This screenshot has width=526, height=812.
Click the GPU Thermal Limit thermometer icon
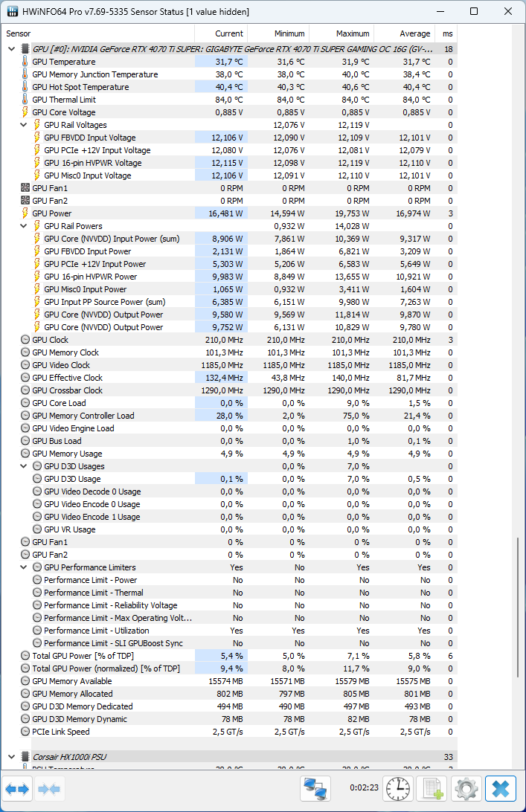25,100
